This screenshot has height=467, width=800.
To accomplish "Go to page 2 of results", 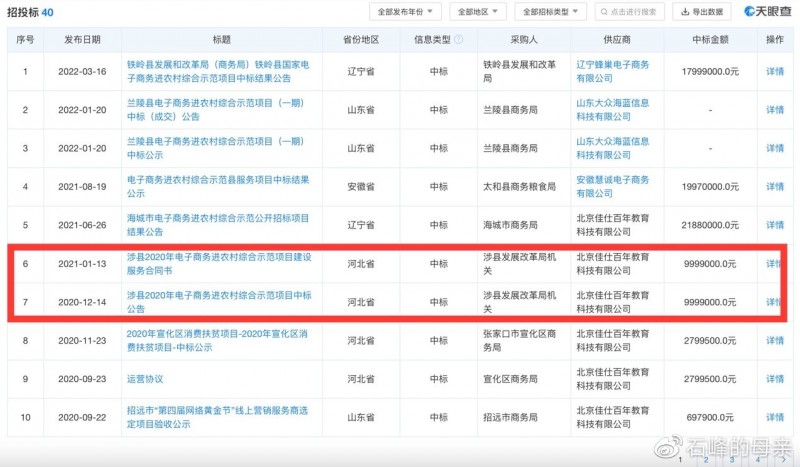I will click(705, 460).
